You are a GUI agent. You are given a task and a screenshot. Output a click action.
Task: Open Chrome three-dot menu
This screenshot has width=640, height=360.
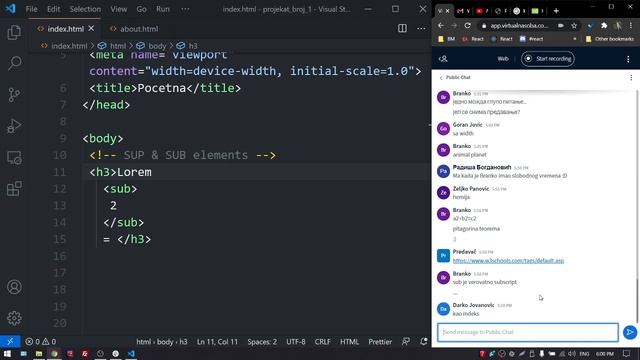pos(631,25)
